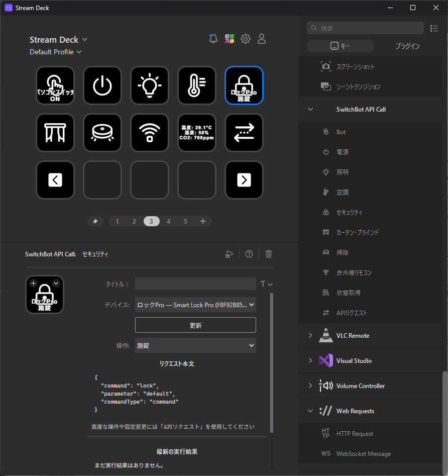This screenshot has height=476, width=448.
Task: Select the infrared remote wifi key
Action: coord(150,133)
